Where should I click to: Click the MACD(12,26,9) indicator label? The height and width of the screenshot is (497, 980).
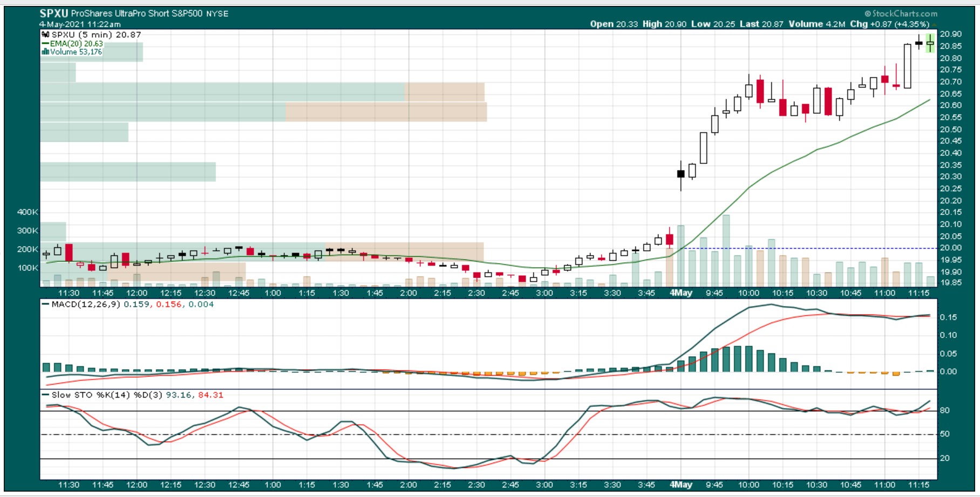pos(86,304)
